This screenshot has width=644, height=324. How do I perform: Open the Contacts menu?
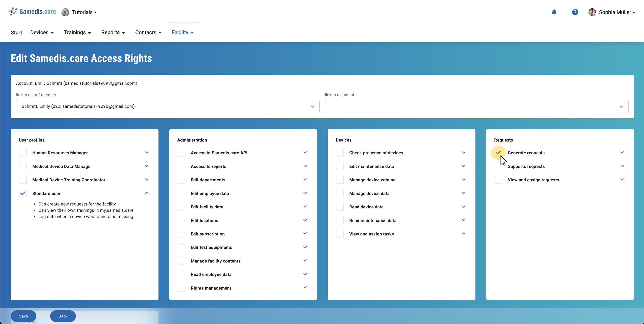[148, 32]
